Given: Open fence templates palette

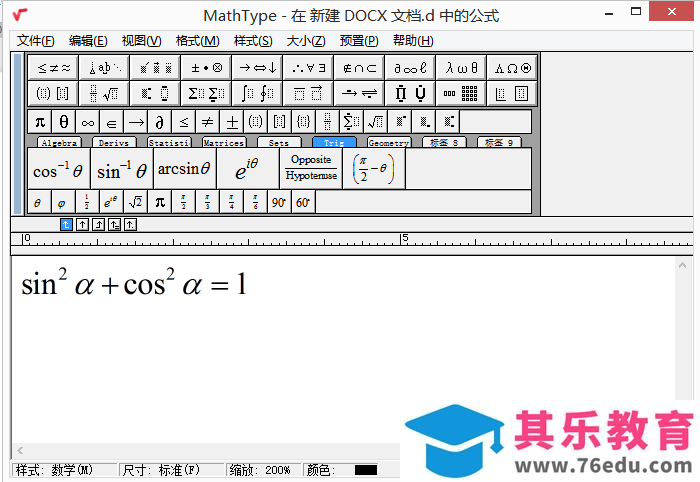Looking at the screenshot, I should (53, 93).
